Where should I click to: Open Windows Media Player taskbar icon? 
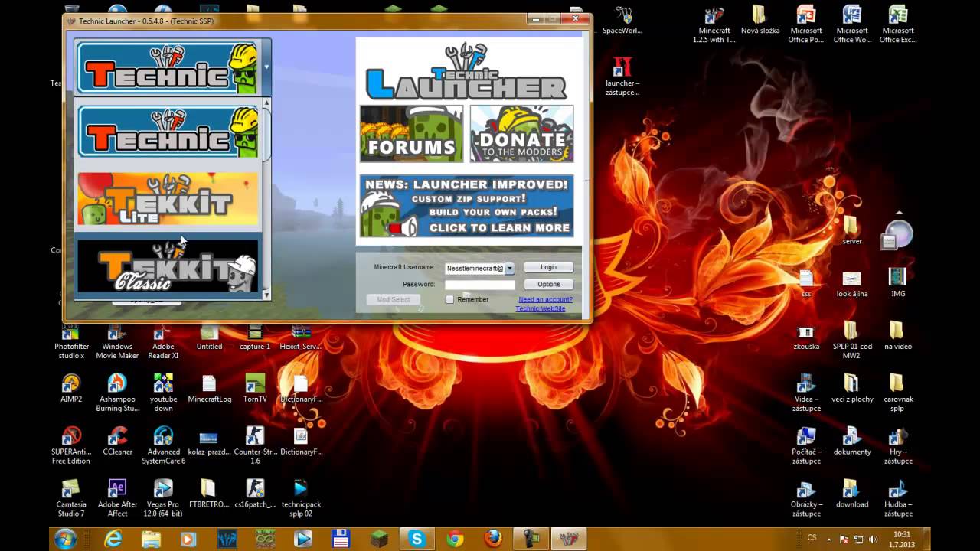[188, 539]
